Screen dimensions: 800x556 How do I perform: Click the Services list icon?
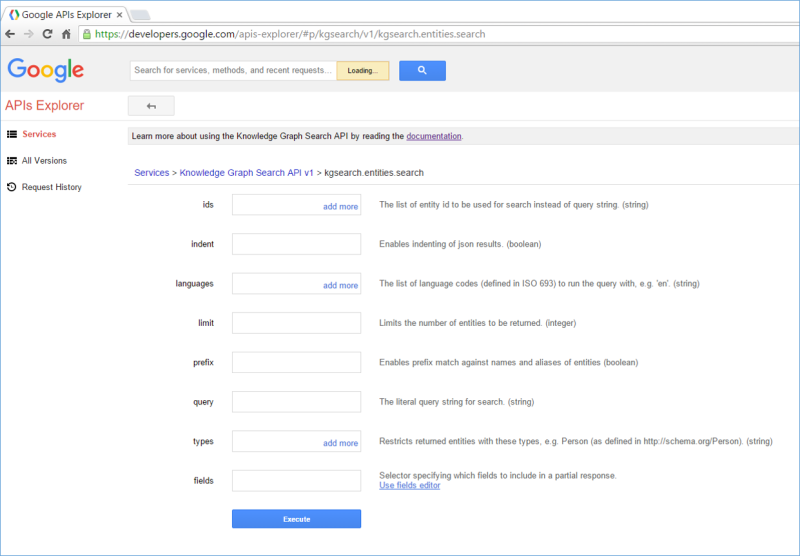[12, 134]
